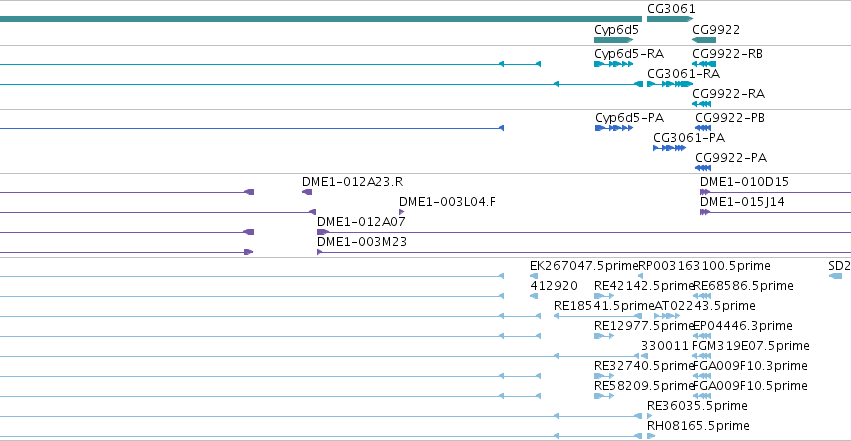Click the DME1-003M23 label

361,242
